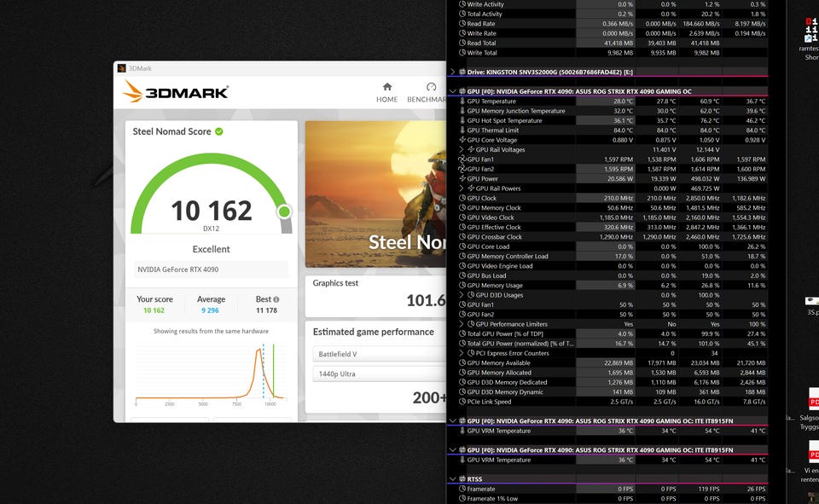Click the sensor icon of Write Total row
Screen dimensions: 819x504
coord(462,53)
